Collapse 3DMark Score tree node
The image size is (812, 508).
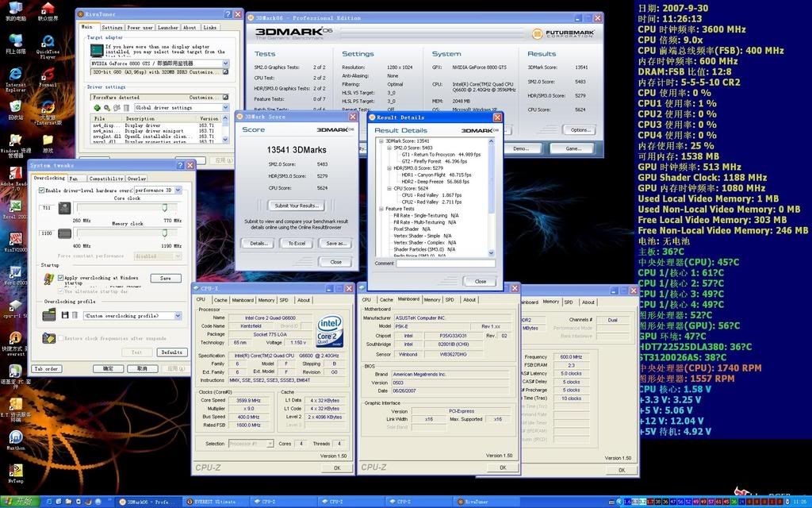point(381,141)
